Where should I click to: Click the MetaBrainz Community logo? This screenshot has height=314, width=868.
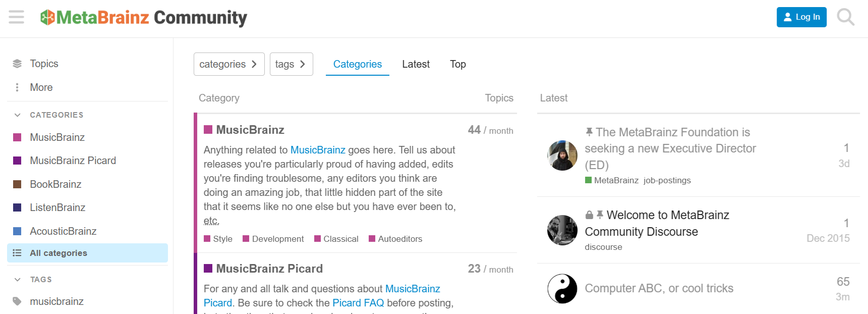tap(144, 18)
